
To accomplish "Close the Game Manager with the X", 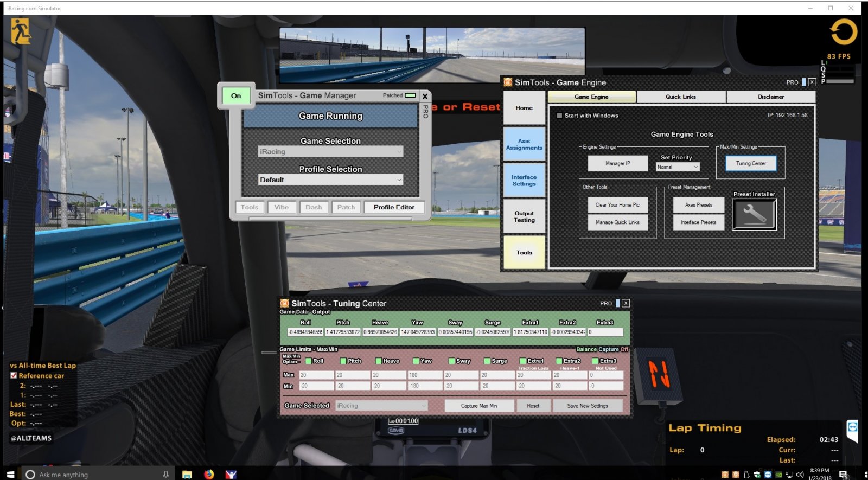I will [425, 96].
